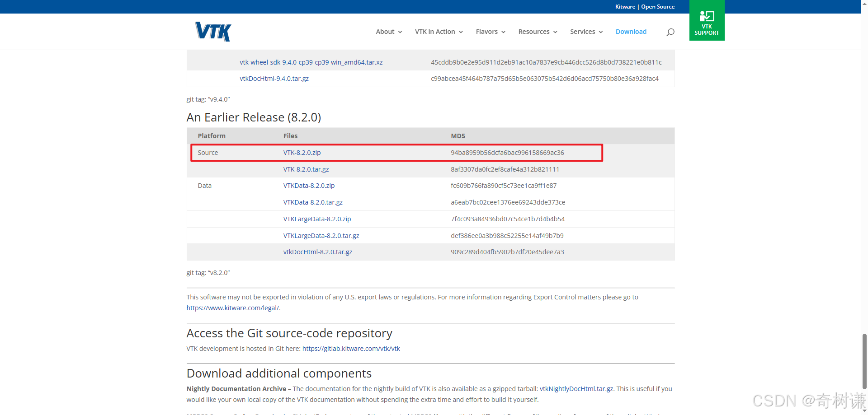The height and width of the screenshot is (415, 868).
Task: Click the Files column header
Action: tap(290, 136)
